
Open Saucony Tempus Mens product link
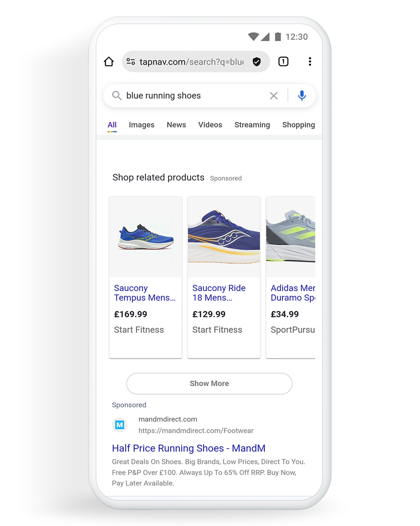pos(145,293)
